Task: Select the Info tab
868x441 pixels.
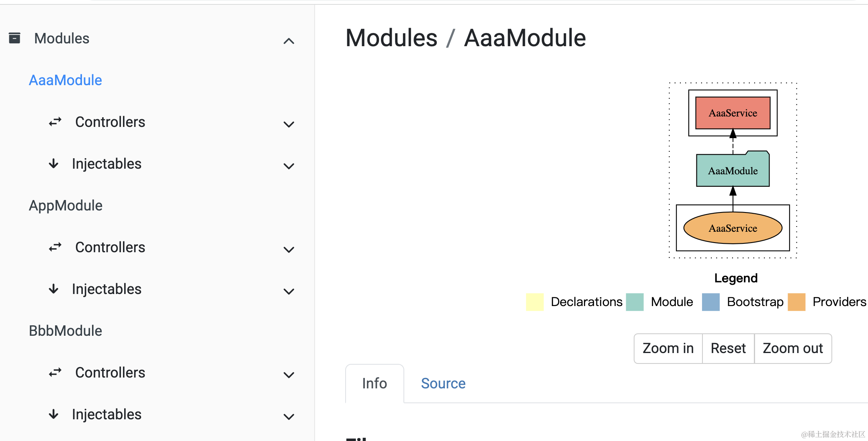Action: pos(374,383)
